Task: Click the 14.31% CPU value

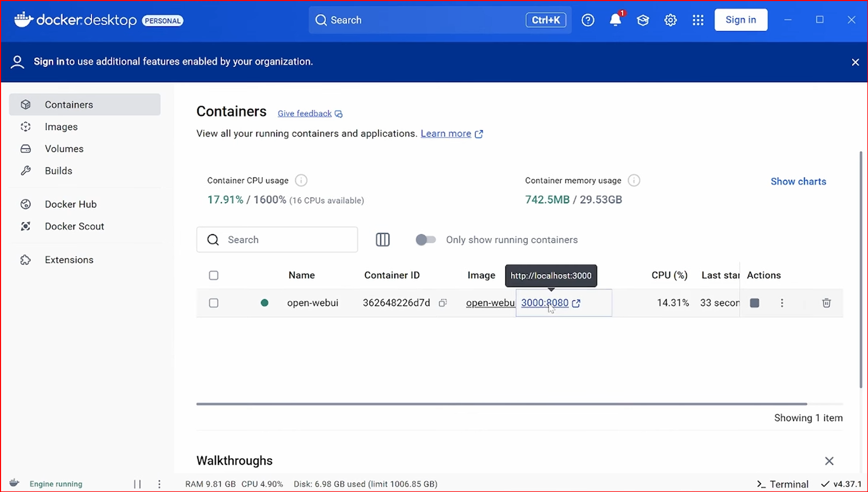Action: click(672, 303)
